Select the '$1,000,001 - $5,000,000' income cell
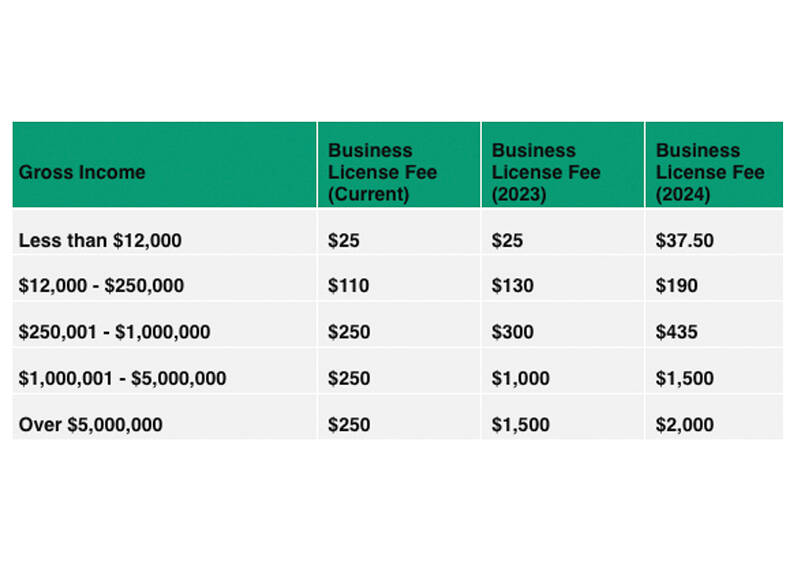 pos(123,378)
